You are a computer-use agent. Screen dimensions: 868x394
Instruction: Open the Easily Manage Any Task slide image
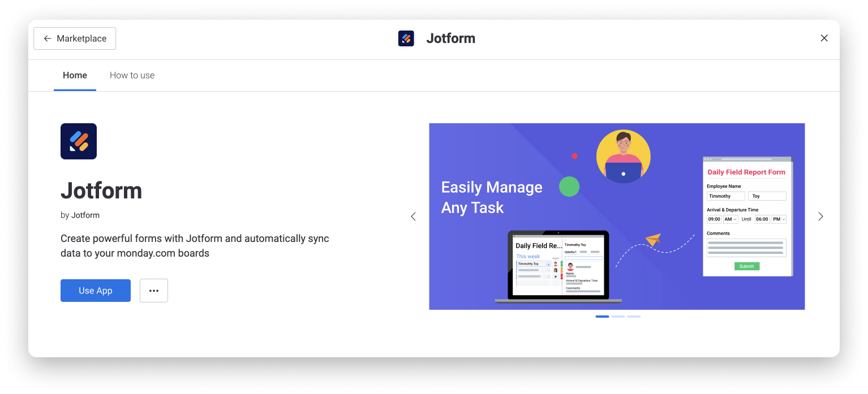(x=617, y=217)
